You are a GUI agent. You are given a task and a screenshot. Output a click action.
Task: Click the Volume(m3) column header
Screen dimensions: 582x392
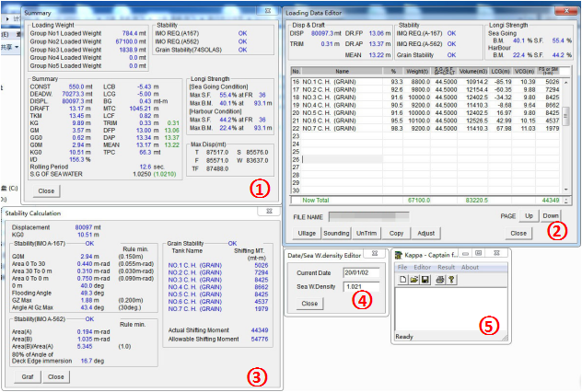(x=473, y=71)
